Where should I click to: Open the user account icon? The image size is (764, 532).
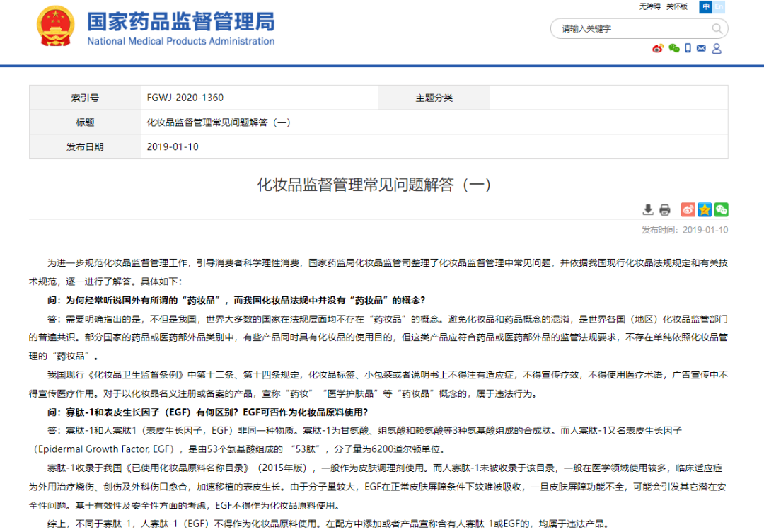(717, 49)
